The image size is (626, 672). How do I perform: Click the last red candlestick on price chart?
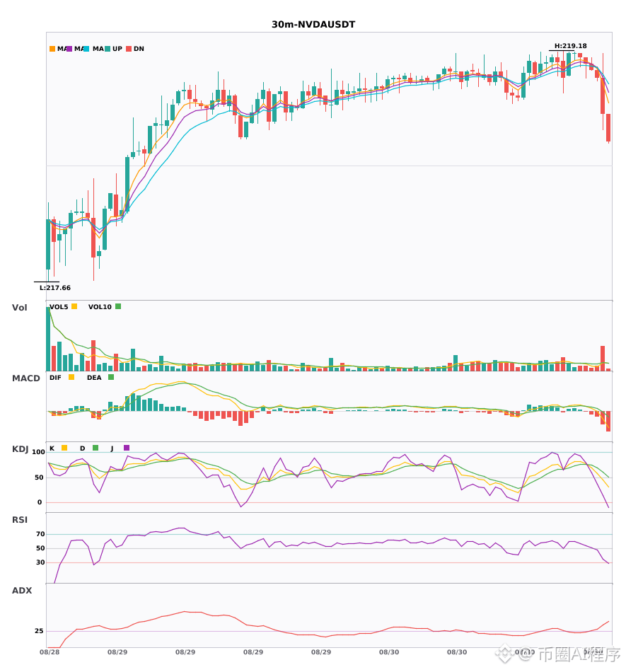pos(608,128)
